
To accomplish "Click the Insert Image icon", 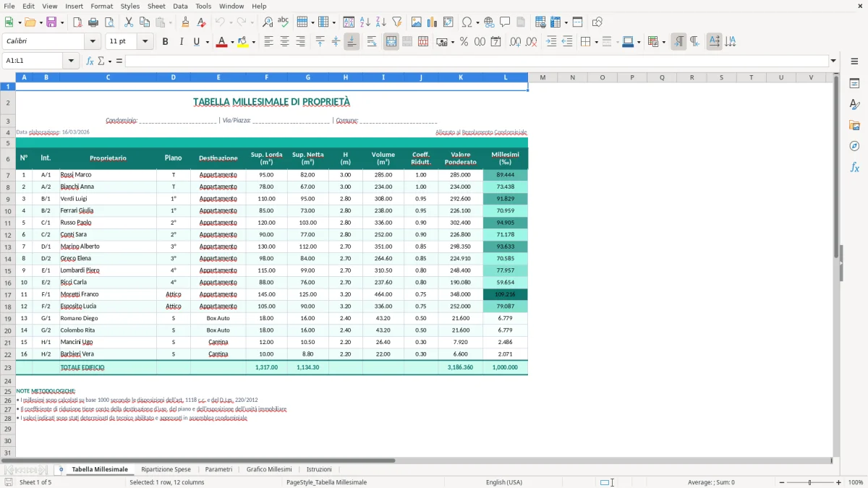I will (x=417, y=22).
